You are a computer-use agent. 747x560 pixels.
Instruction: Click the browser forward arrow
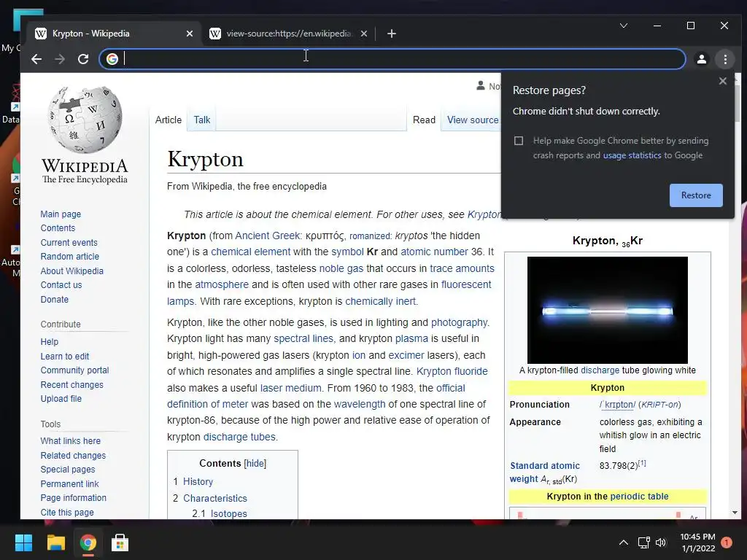(60, 59)
